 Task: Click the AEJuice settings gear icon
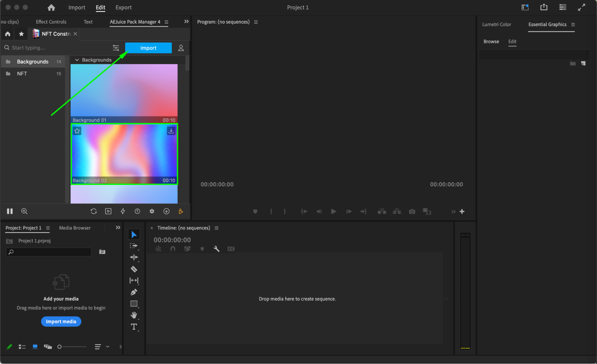click(152, 211)
